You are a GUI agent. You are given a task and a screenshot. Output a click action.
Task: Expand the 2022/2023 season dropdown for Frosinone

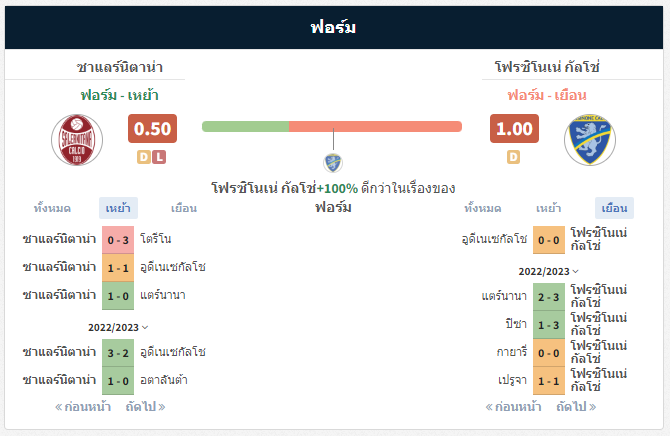(549, 271)
